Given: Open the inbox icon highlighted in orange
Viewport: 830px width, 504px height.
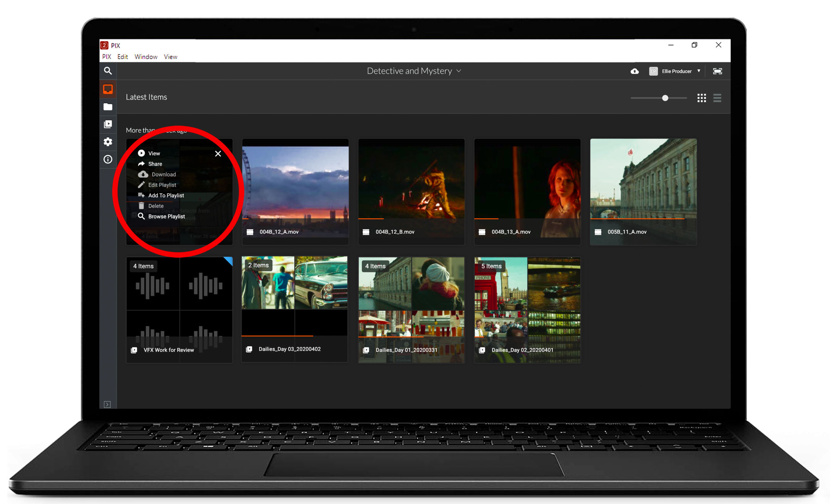Looking at the screenshot, I should 108,89.
